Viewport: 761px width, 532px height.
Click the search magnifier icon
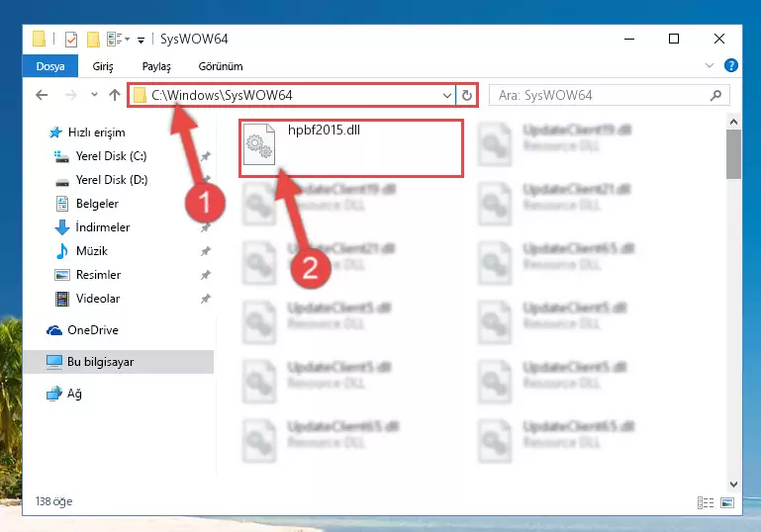click(715, 96)
